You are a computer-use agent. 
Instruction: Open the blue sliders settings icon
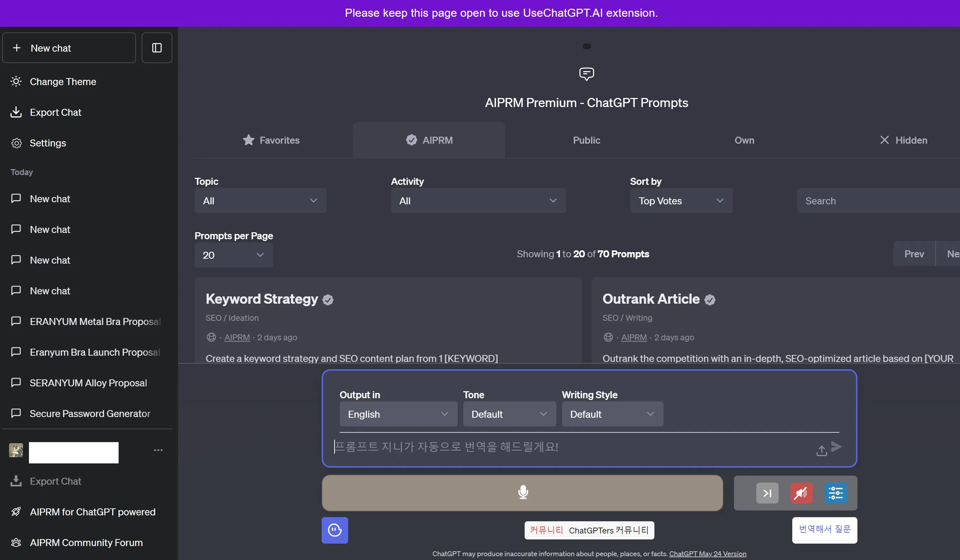tap(835, 493)
